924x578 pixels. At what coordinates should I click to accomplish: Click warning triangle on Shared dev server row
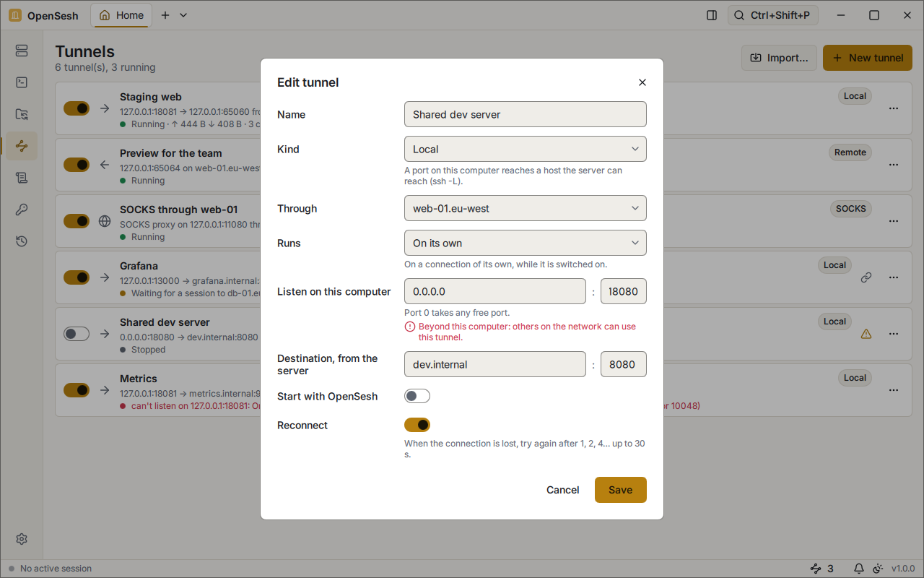coord(866,334)
